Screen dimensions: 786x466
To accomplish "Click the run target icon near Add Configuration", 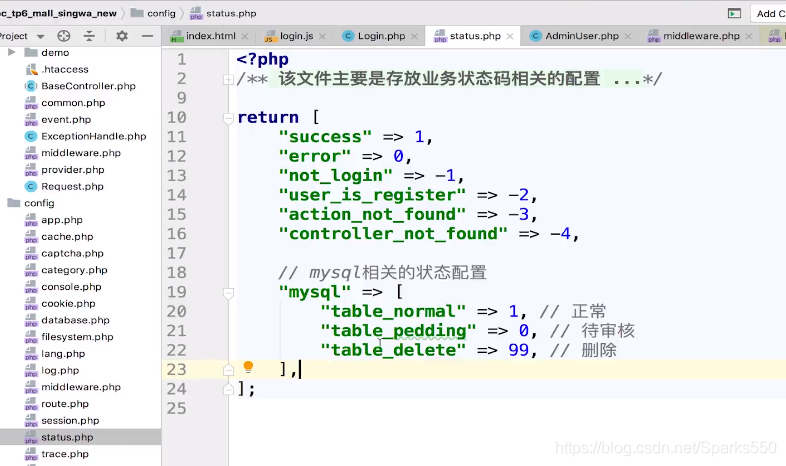I will (734, 14).
